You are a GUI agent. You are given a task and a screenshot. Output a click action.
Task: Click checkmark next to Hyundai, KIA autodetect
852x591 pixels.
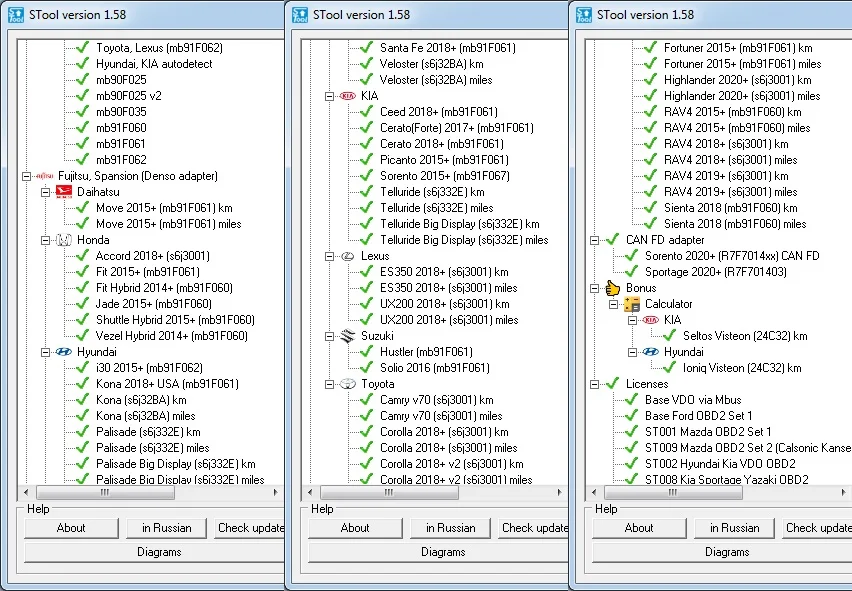83,63
